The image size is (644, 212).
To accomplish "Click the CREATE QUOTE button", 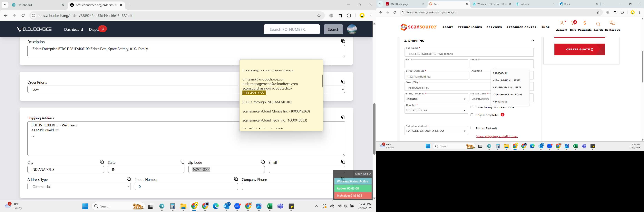I will point(580,49).
